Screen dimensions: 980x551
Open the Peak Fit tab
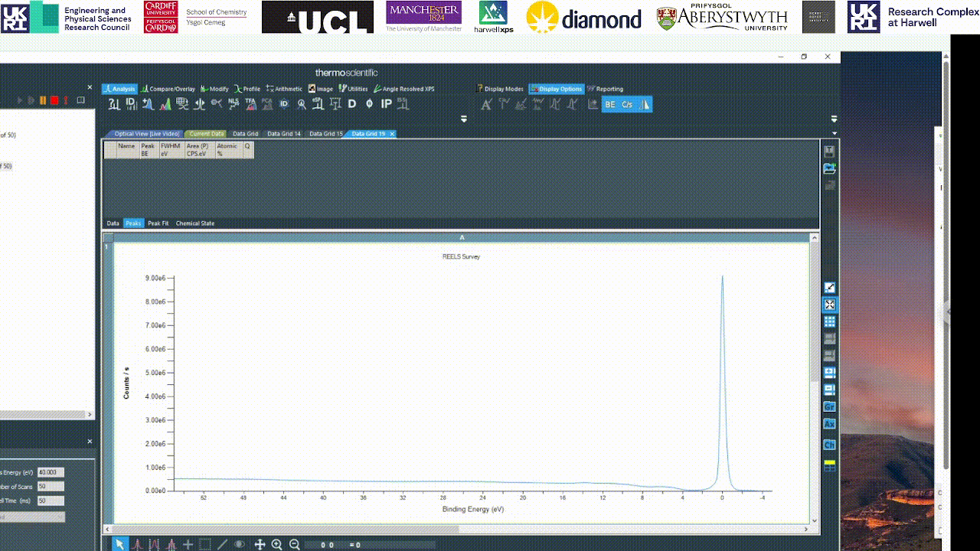coord(158,223)
